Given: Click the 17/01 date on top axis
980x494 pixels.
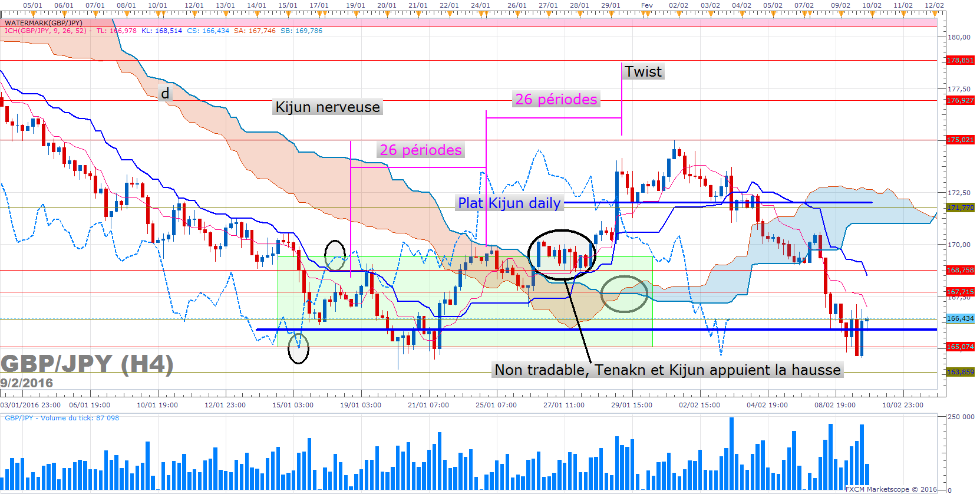Looking at the screenshot, I should (319, 5).
